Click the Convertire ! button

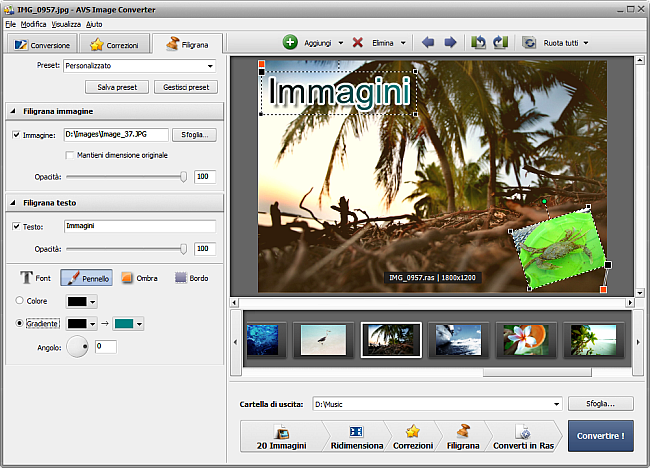click(x=601, y=436)
